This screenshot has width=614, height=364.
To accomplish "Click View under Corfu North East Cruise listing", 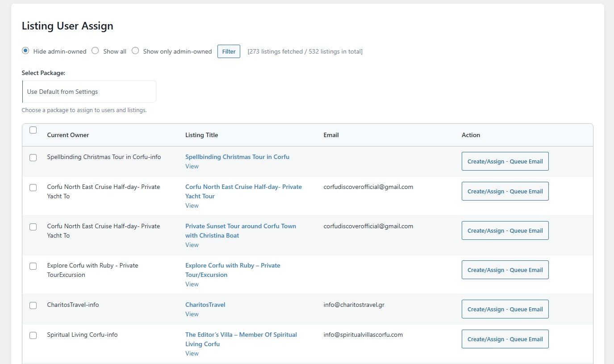I will [192, 205].
